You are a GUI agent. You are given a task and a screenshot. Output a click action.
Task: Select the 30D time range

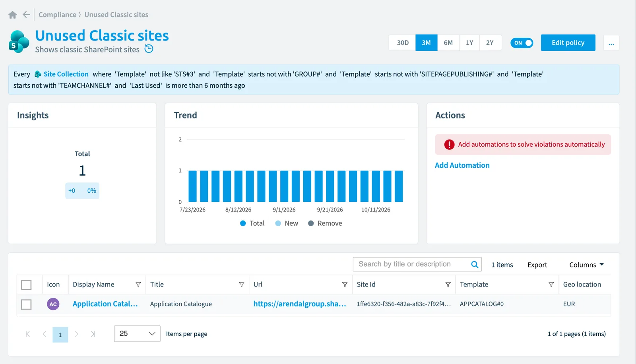402,43
